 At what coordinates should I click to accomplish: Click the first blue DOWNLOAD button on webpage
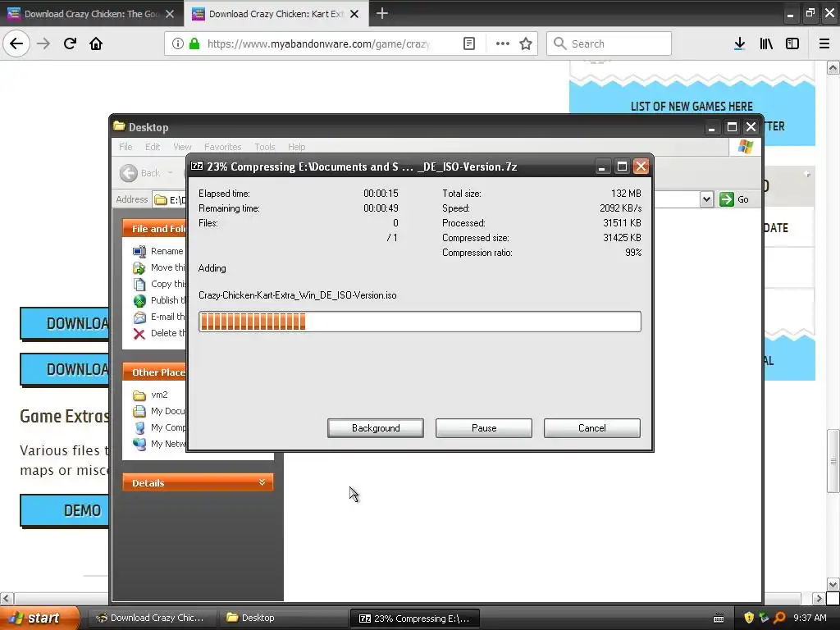point(64,323)
